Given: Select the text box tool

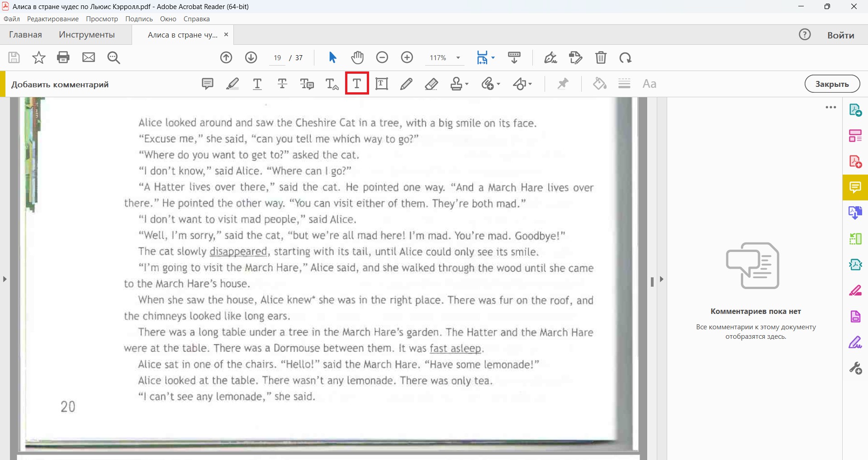Looking at the screenshot, I should (x=382, y=84).
